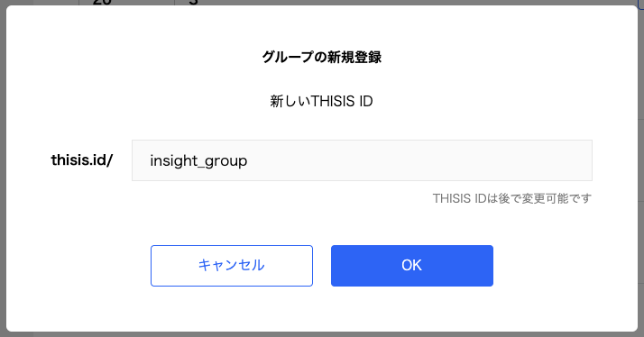
Task: Click the gap between キャンセル and OK buttons
Action: tap(322, 266)
